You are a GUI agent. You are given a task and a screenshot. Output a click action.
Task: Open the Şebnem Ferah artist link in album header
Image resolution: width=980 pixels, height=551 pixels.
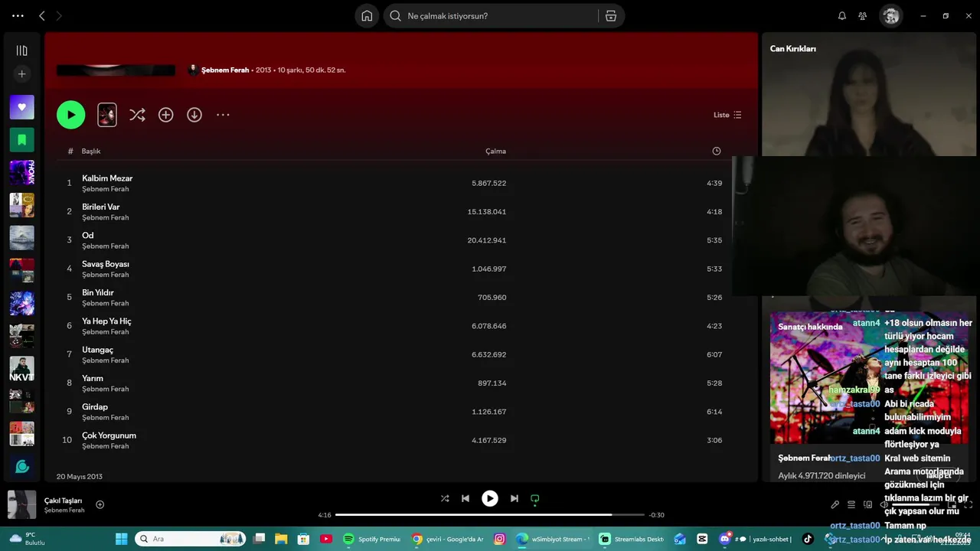coord(225,70)
